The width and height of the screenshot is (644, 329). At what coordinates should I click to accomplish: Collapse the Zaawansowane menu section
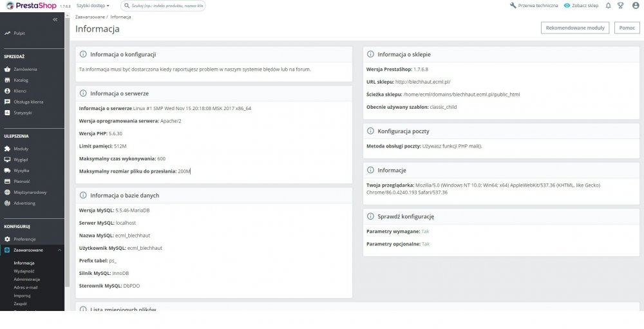click(59, 250)
